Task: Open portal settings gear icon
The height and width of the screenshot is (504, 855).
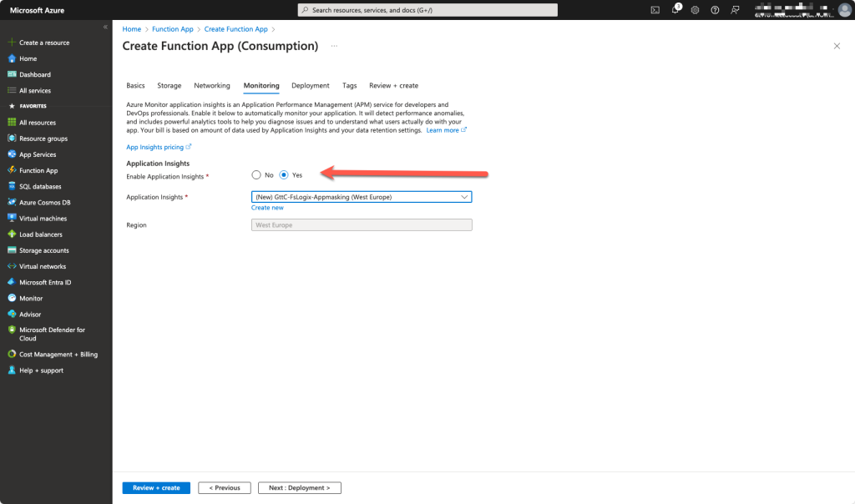Action: point(695,10)
